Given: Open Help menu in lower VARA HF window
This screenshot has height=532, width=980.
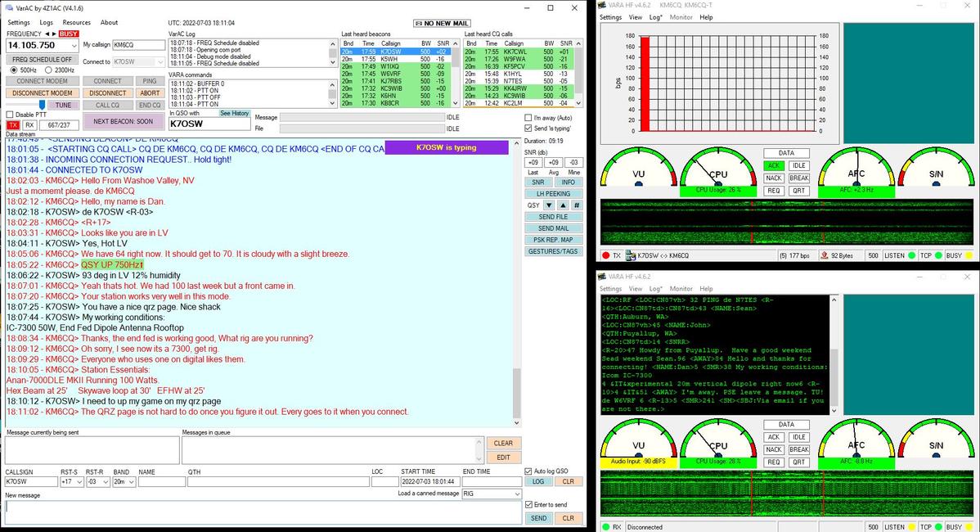Looking at the screenshot, I should point(706,289).
